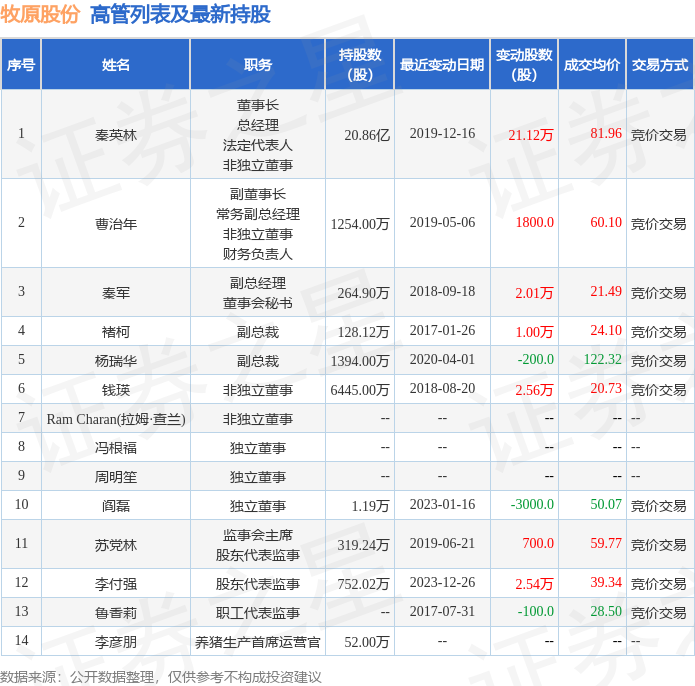Click the average price 39.34
Viewport: 695px width, 686px height.
point(606,582)
